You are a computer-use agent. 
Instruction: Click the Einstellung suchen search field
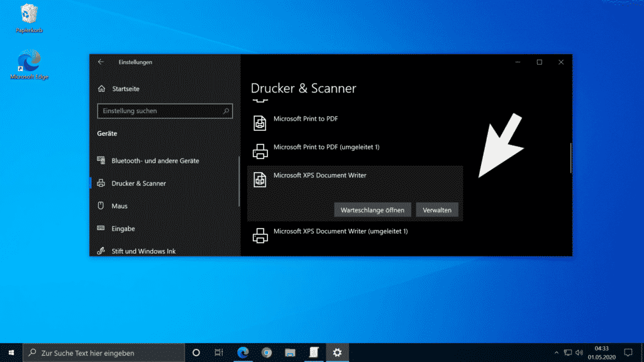tap(165, 111)
